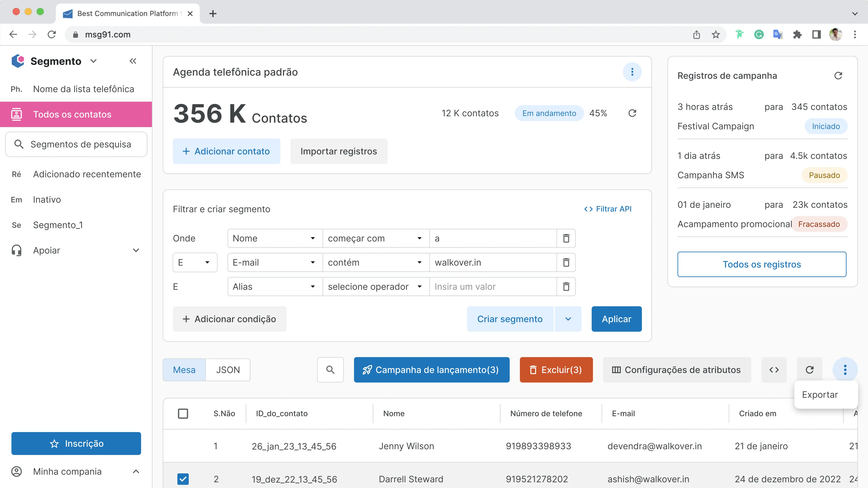The height and width of the screenshot is (488, 868).
Task: Click the Segmento logo icon
Action: (18, 61)
